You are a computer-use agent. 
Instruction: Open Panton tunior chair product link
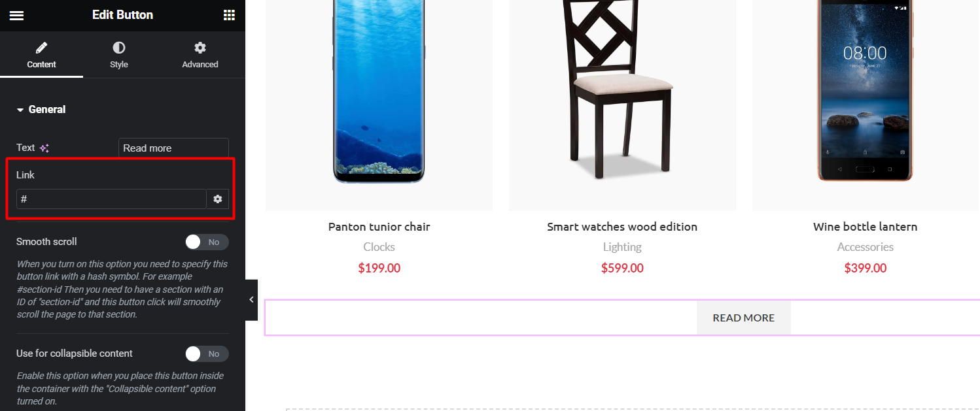pyautogui.click(x=379, y=227)
